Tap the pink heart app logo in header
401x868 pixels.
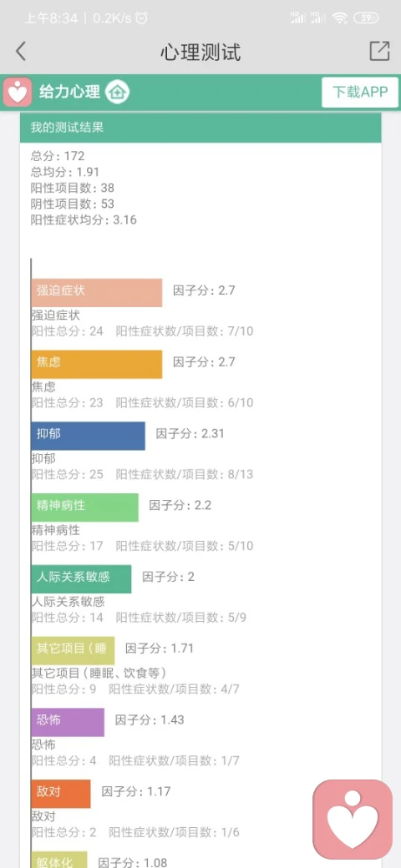(18, 92)
